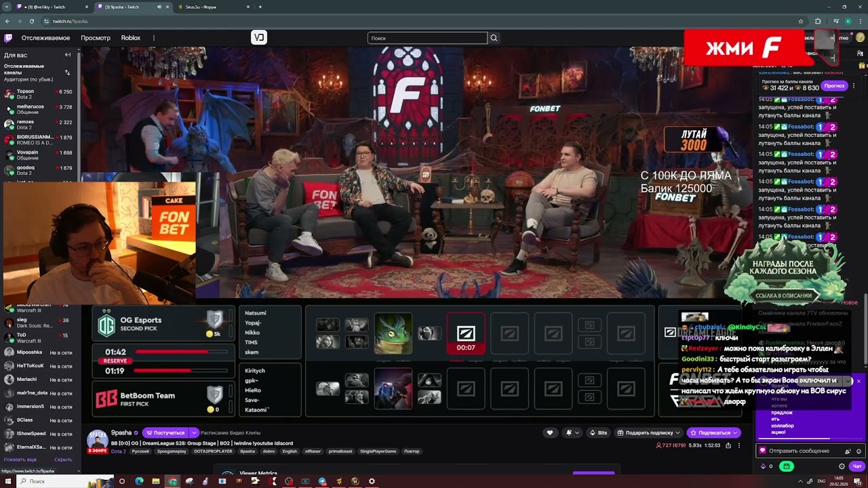Mute the 9pasha Twitch tab audio
The width and height of the screenshot is (868, 488).
159,7
